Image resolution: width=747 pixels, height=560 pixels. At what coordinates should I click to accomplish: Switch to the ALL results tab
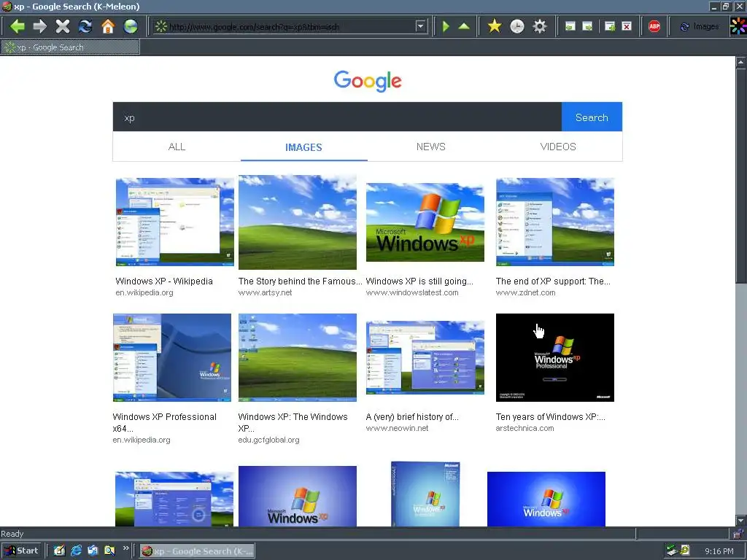click(x=177, y=147)
